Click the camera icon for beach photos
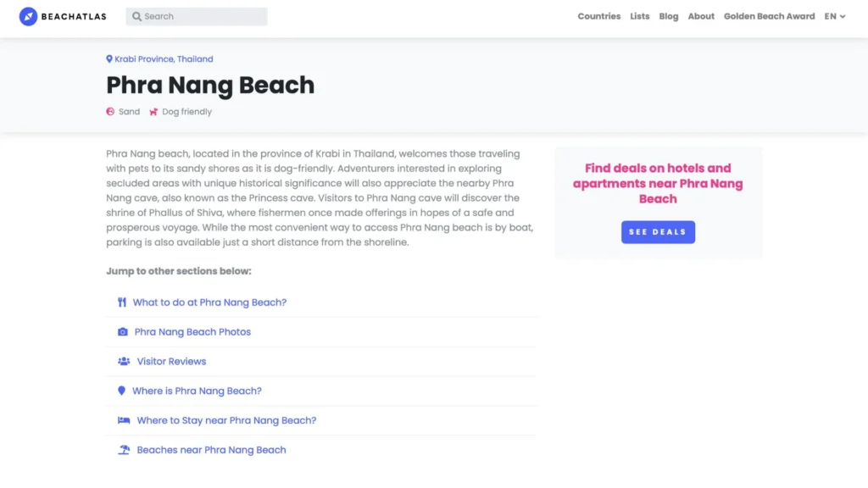 point(123,332)
